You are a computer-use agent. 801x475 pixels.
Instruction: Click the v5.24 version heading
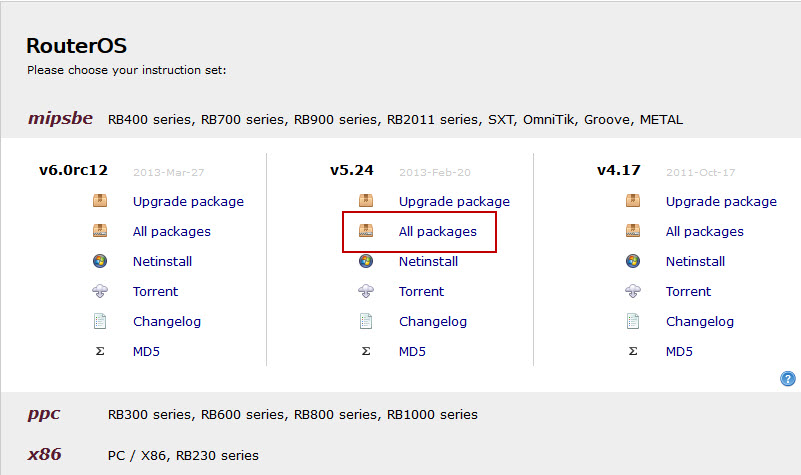point(352,170)
